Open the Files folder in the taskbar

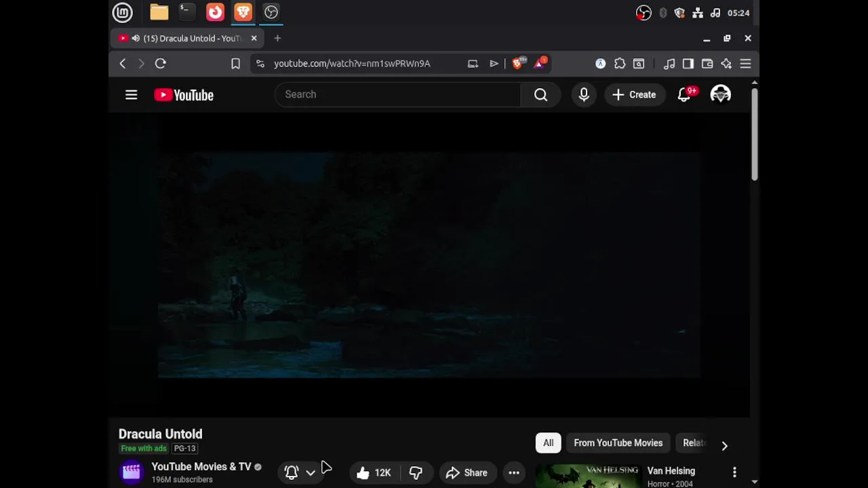[x=159, y=12]
